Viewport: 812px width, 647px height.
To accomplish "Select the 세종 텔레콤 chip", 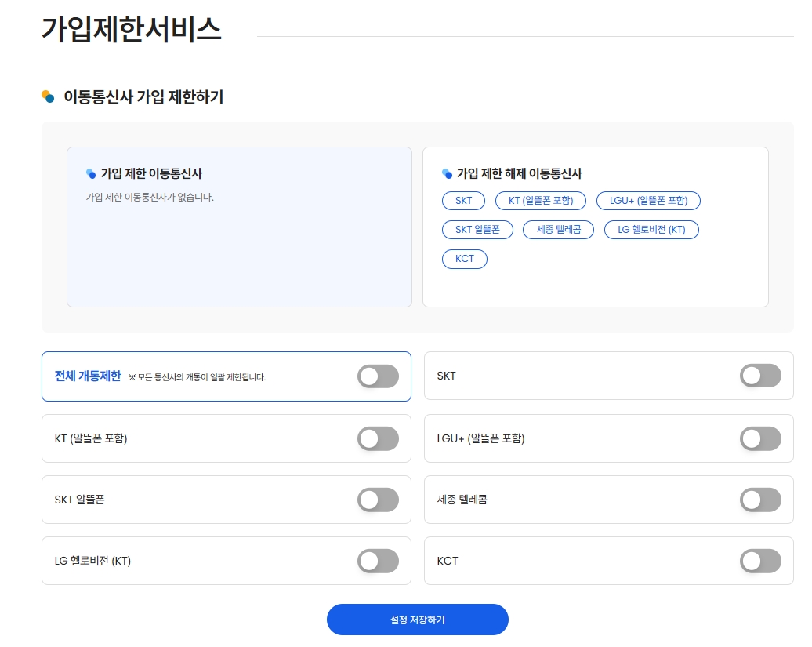I will 558,230.
